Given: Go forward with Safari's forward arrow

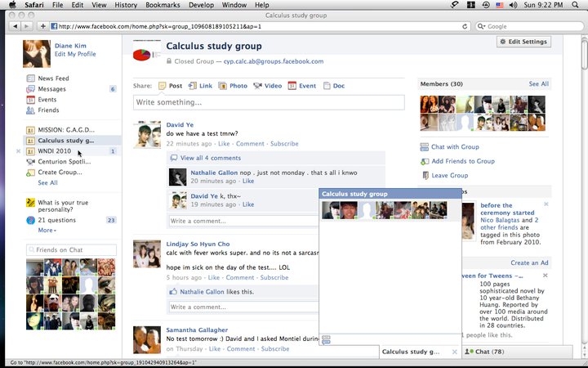Looking at the screenshot, I should tap(26, 26).
